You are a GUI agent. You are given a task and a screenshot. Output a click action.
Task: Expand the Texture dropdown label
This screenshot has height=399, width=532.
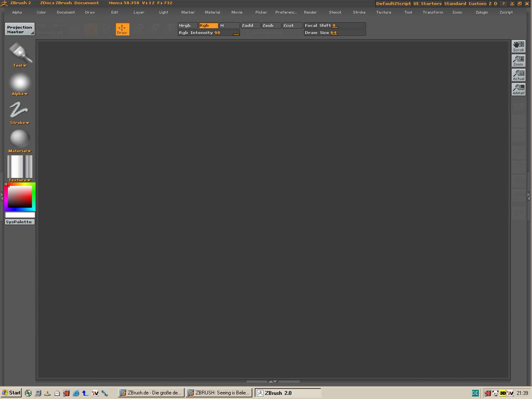[20, 180]
